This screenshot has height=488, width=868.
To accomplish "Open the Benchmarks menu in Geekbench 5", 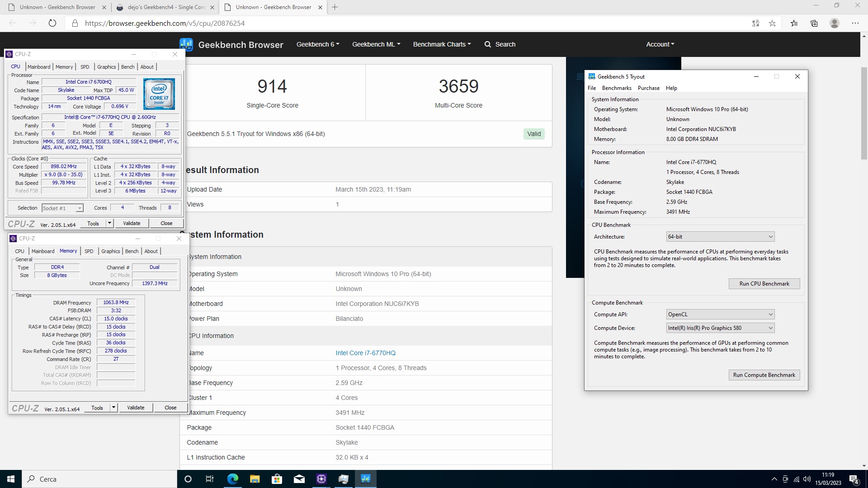I will [617, 88].
